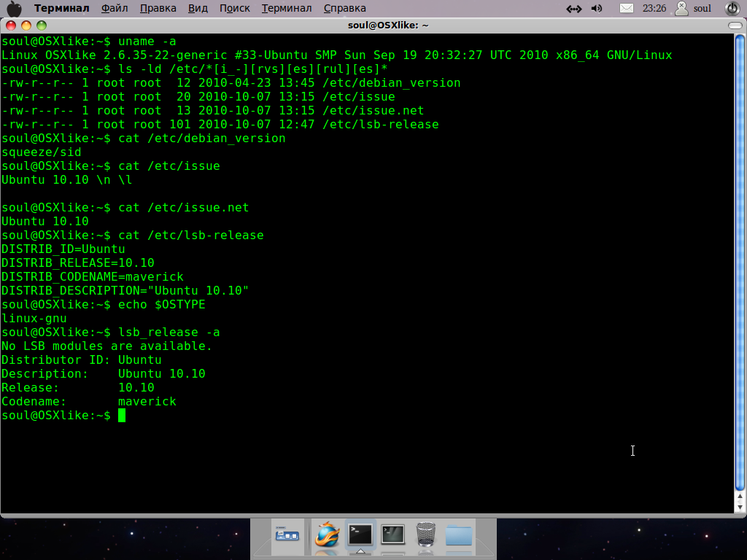Launch Firefox from the dock
747x560 pixels.
pos(327,534)
